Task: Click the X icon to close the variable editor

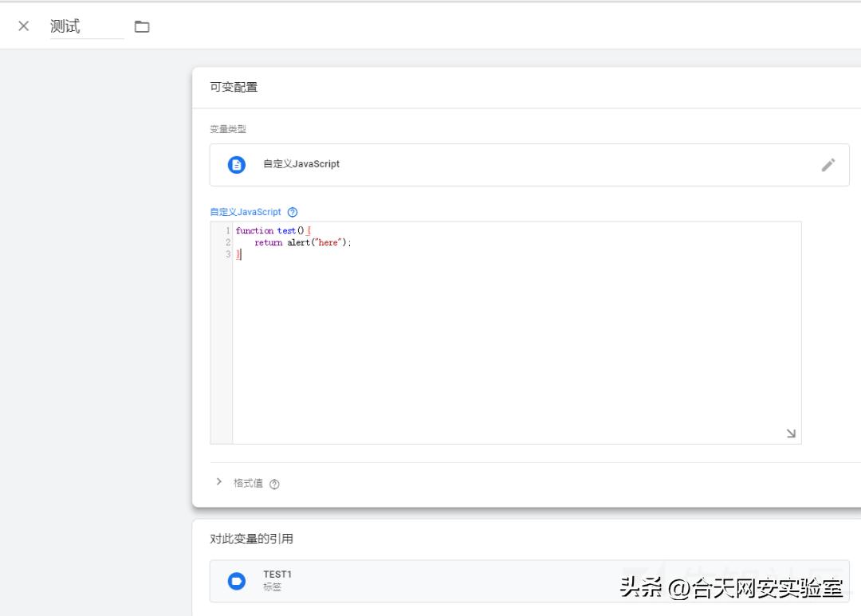Action: pos(22,26)
